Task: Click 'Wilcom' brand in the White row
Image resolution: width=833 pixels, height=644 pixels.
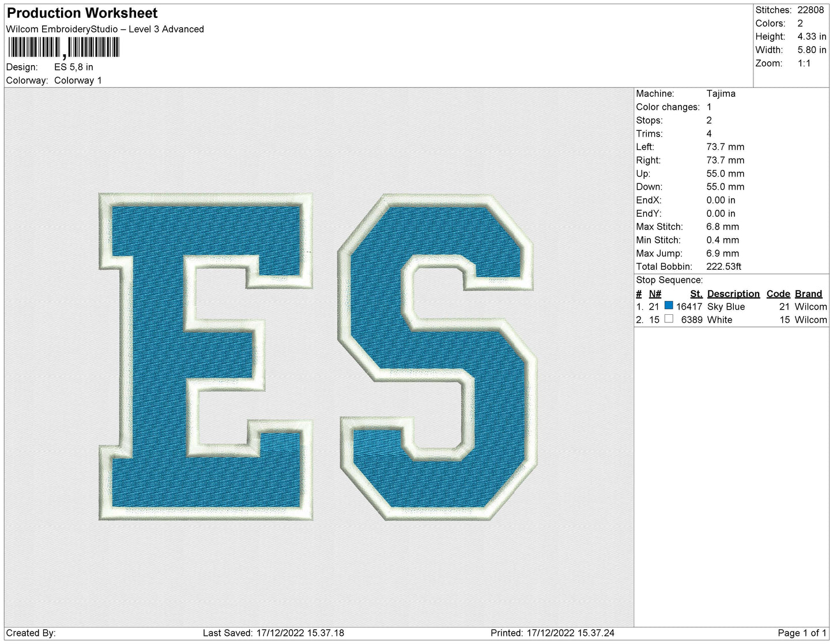Action: [811, 320]
